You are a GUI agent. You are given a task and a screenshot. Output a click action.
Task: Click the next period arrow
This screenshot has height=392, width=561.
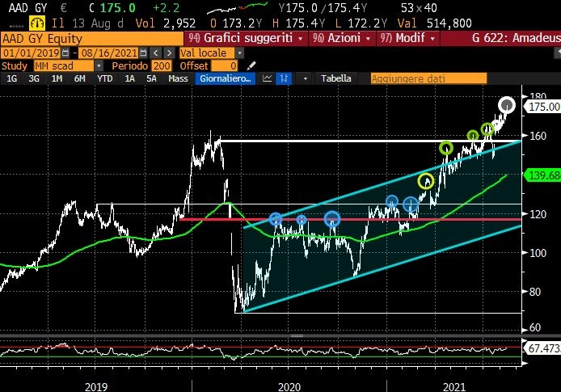169,53
